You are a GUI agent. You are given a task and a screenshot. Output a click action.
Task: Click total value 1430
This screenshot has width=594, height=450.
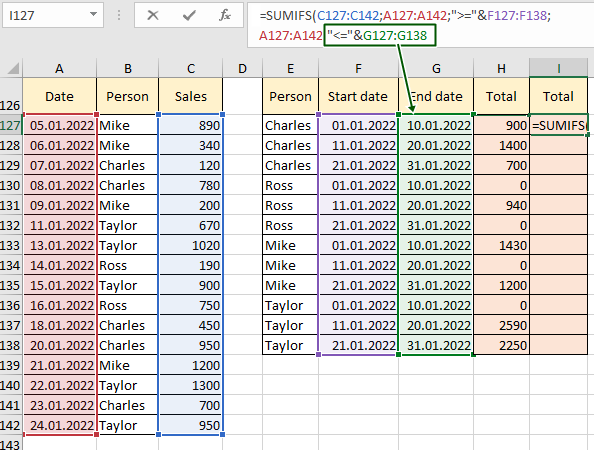pos(501,245)
